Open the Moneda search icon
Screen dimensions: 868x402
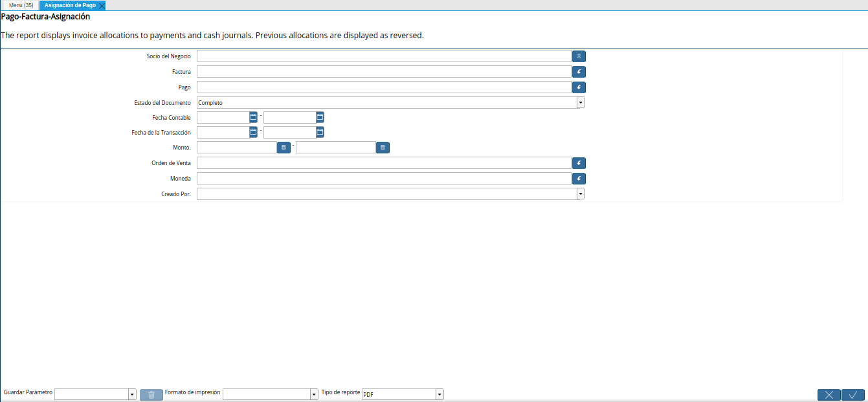pos(579,179)
